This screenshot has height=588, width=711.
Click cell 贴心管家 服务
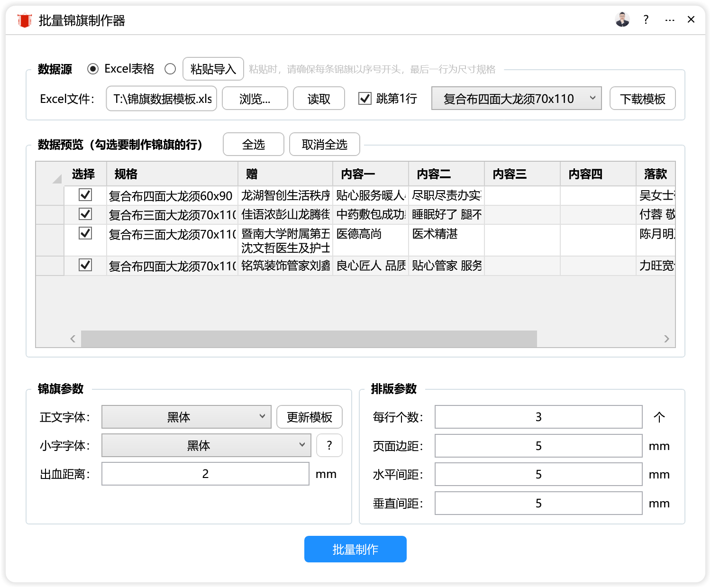(x=447, y=266)
